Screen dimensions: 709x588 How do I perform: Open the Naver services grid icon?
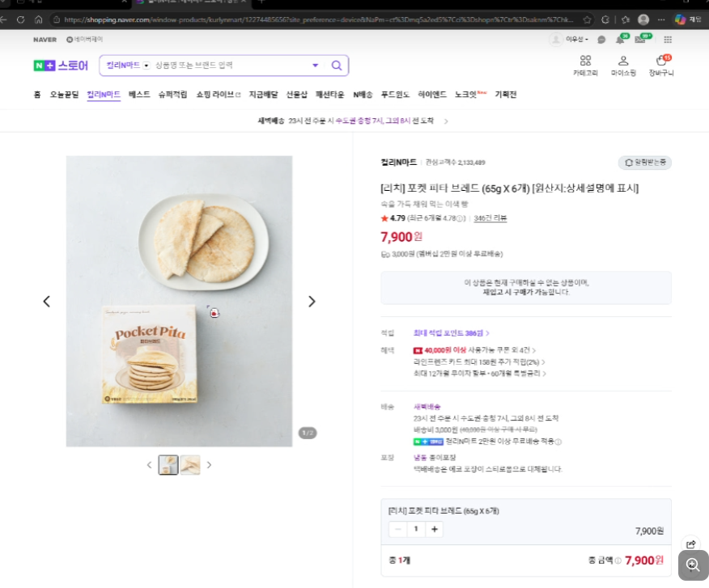(668, 40)
